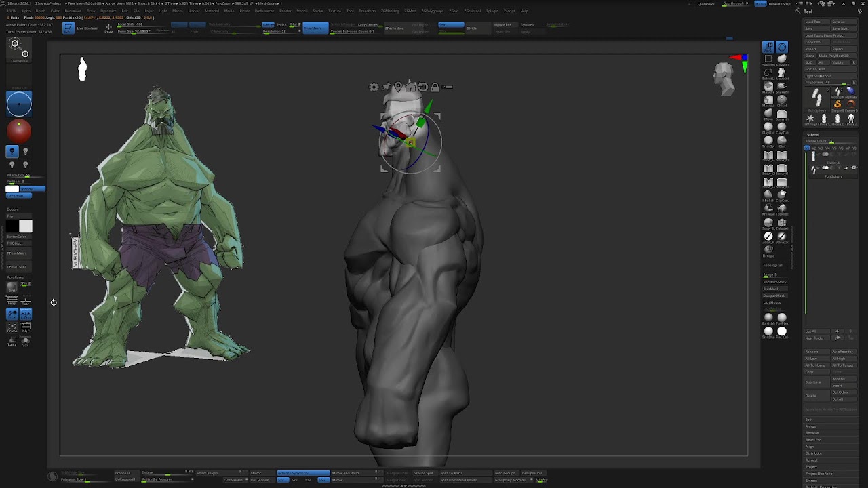Adjust the Draw Size slider

(142, 31)
